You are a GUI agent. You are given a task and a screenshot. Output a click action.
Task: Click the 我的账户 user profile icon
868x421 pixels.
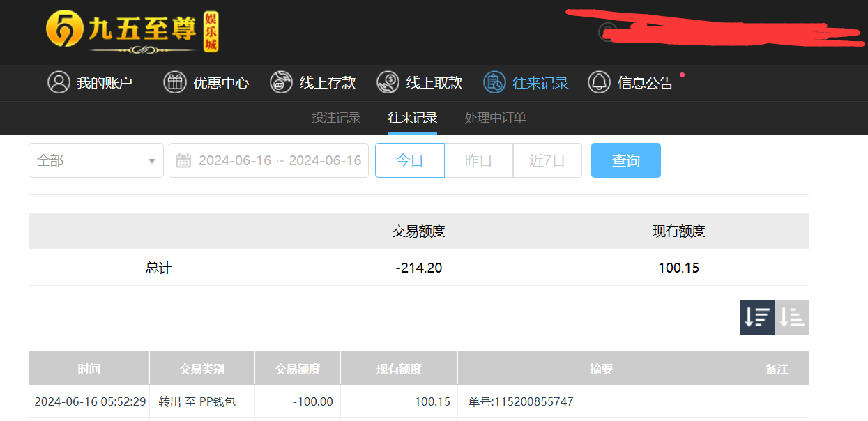coord(59,82)
